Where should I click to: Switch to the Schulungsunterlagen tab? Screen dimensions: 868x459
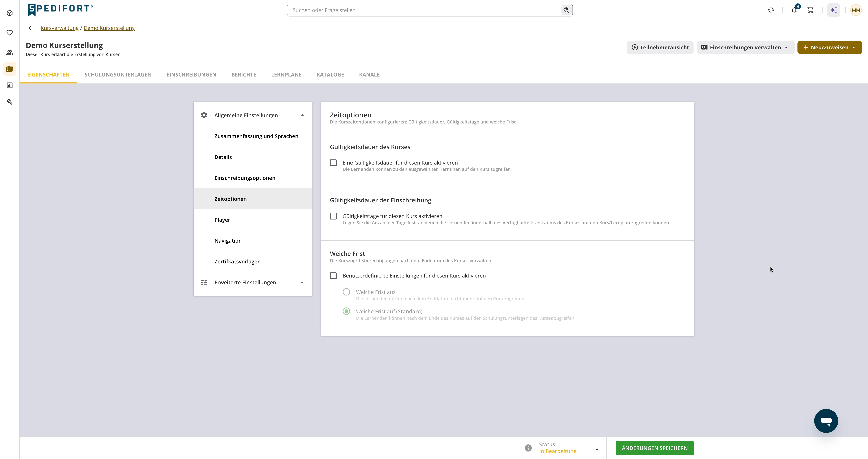pyautogui.click(x=118, y=74)
